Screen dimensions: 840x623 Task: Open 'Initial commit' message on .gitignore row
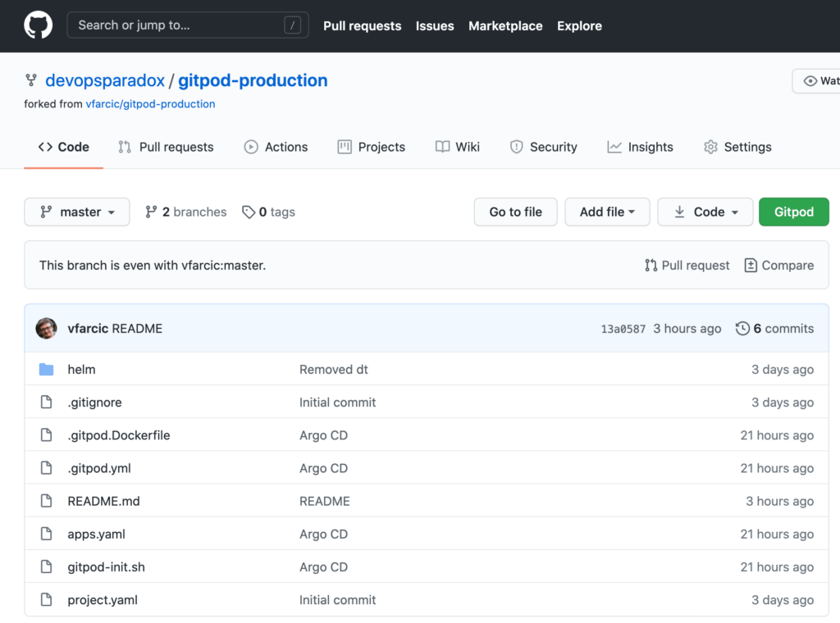337,402
